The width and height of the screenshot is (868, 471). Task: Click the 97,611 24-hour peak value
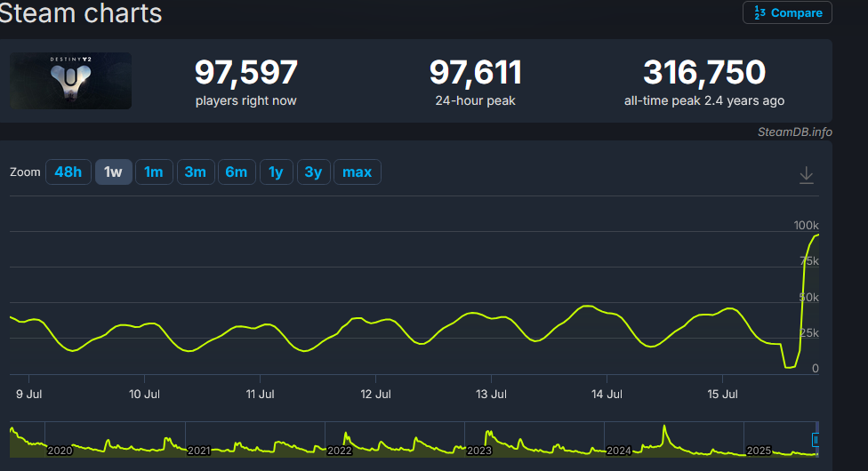[x=475, y=72]
